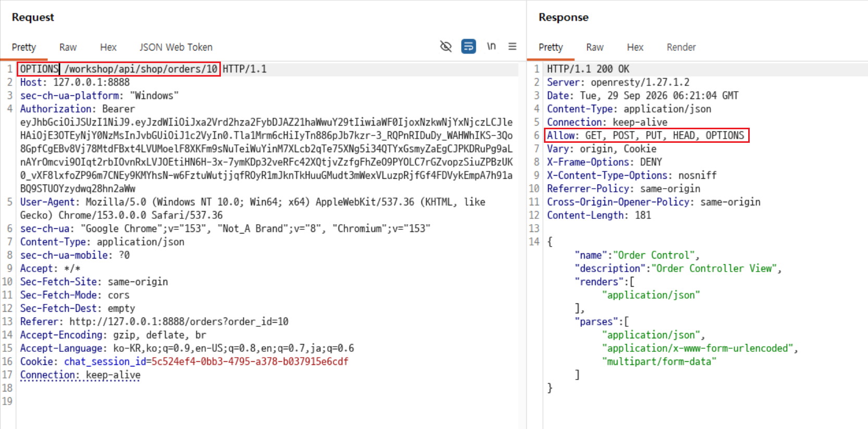Click the "Order Controller View" description value
Image resolution: width=868 pixels, height=429 pixels.
coord(714,268)
